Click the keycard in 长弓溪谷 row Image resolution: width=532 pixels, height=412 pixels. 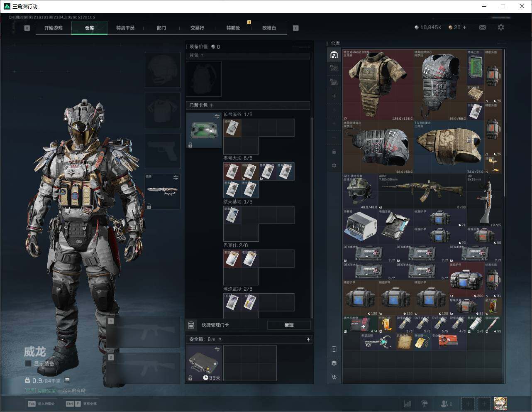[232, 128]
